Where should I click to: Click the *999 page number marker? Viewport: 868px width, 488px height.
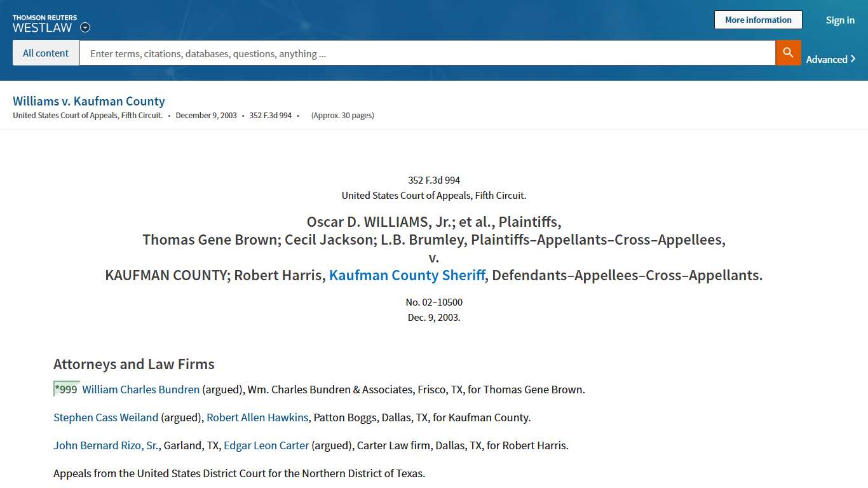click(65, 389)
